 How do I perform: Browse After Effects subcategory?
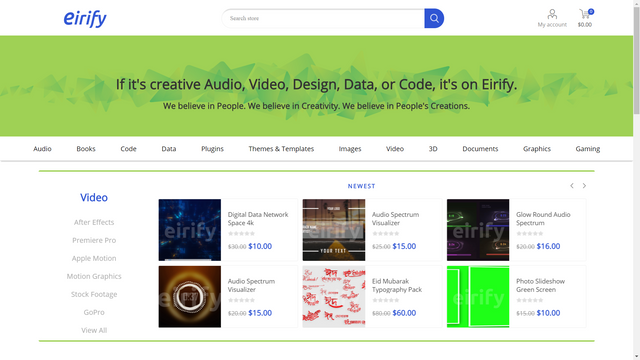tap(94, 222)
